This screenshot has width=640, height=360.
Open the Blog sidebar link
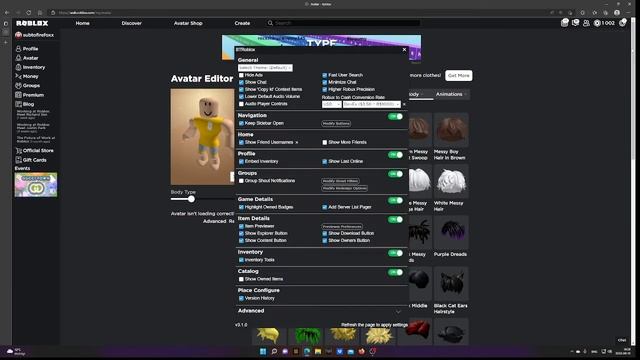(x=24, y=104)
